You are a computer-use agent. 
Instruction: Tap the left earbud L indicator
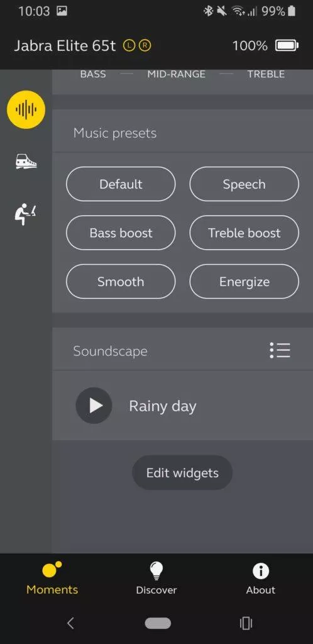click(x=129, y=45)
